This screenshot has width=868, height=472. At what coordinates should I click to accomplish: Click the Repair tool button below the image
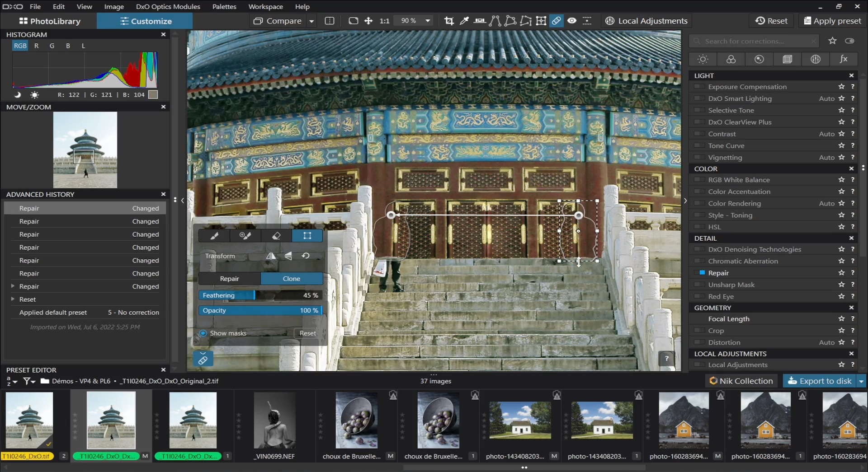203,360
